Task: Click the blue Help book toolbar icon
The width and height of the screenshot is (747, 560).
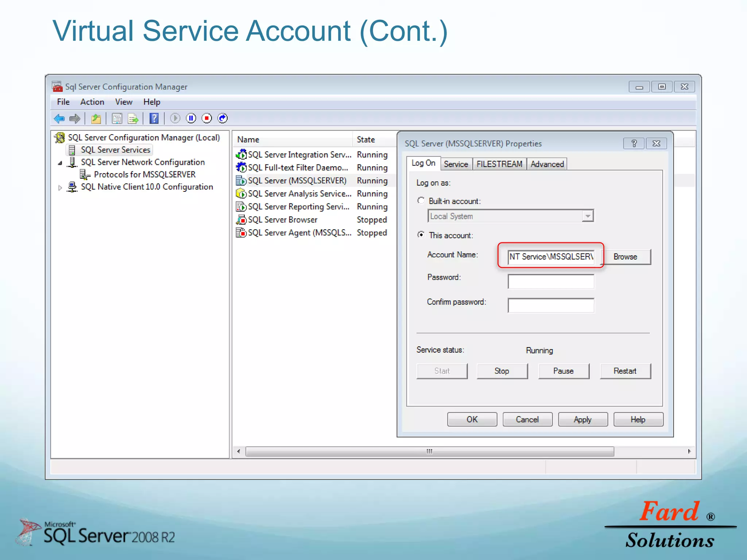Action: pyautogui.click(x=154, y=118)
